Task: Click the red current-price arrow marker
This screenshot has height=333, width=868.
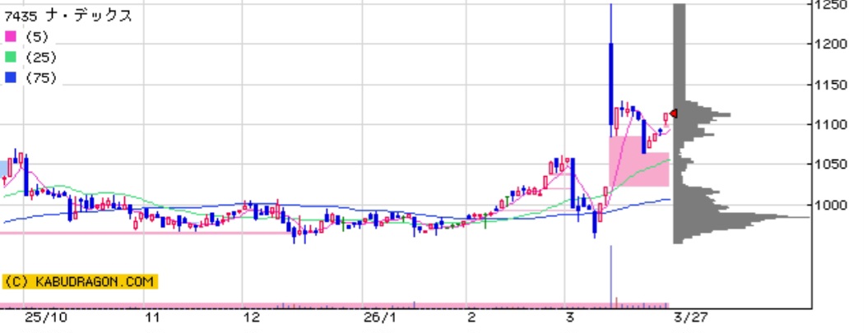Action: click(673, 113)
